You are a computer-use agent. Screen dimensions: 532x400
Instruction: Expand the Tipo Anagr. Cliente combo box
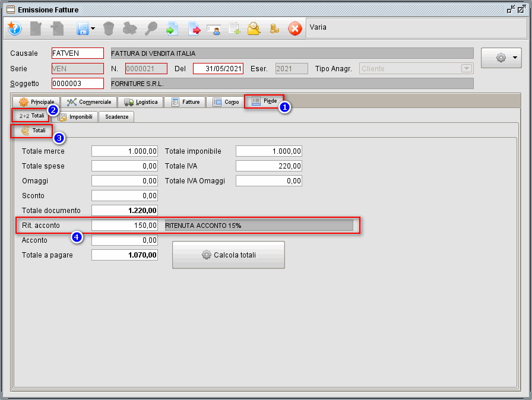466,69
